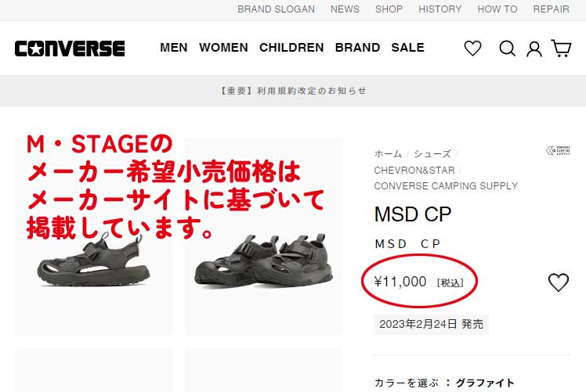Open the user account icon
Image resolution: width=586 pixels, height=392 pixels.
pyautogui.click(x=534, y=49)
